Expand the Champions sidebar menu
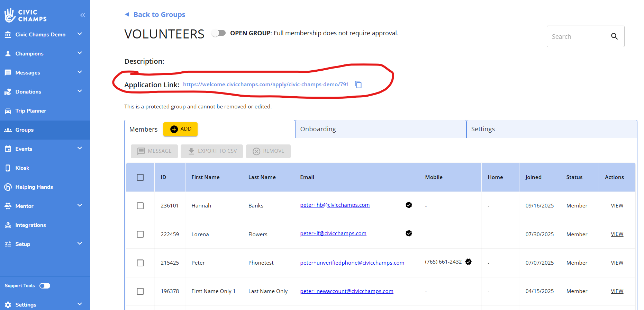Screen dimensions: 644x310 pyautogui.click(x=79, y=53)
